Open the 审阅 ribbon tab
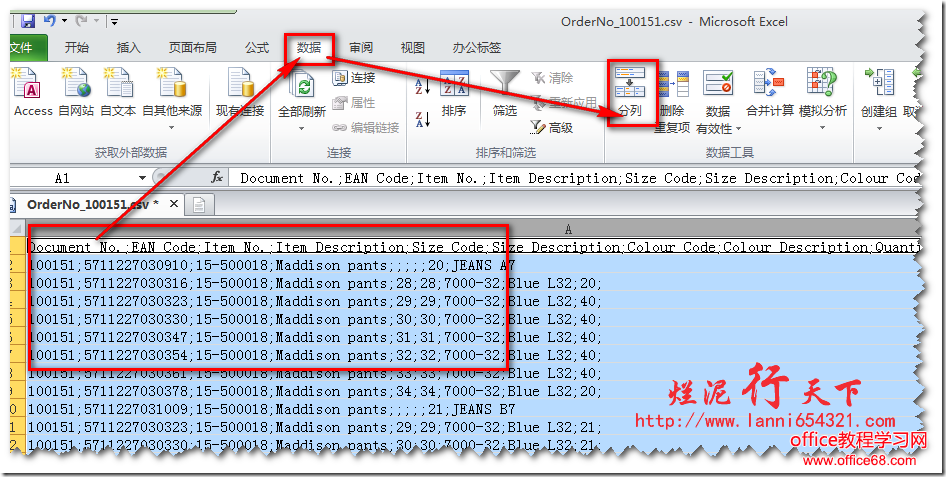Image resolution: width=946 pixels, height=477 pixels. point(361,48)
